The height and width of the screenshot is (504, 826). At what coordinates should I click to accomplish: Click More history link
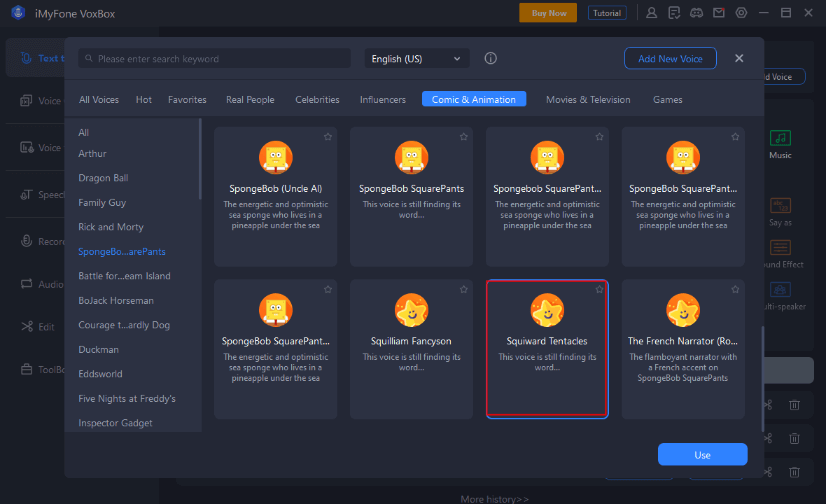click(494, 499)
